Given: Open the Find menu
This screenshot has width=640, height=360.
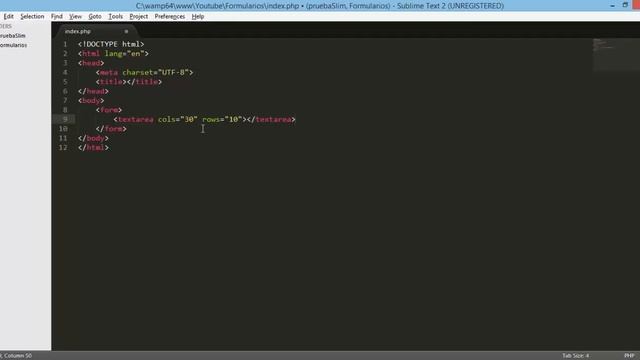Looking at the screenshot, I should coord(57,16).
